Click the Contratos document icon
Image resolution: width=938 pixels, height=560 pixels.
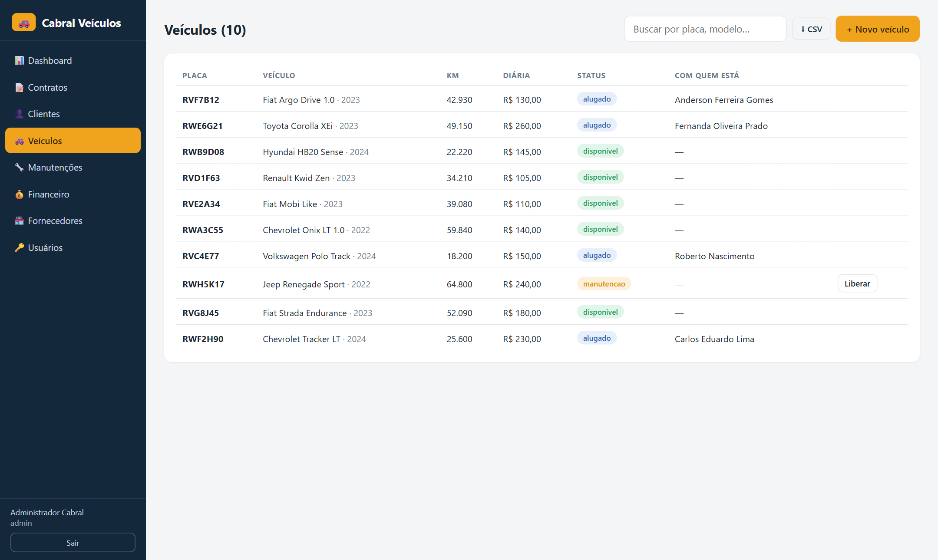19,88
